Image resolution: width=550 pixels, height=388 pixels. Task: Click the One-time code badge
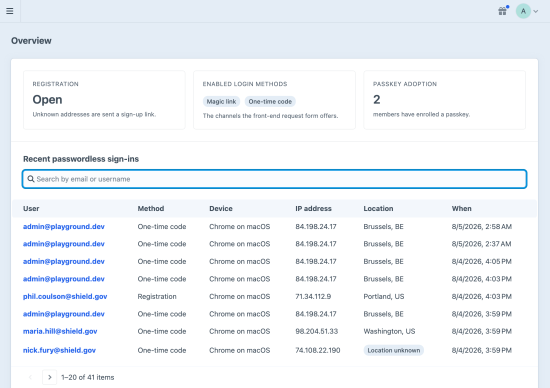click(x=270, y=101)
